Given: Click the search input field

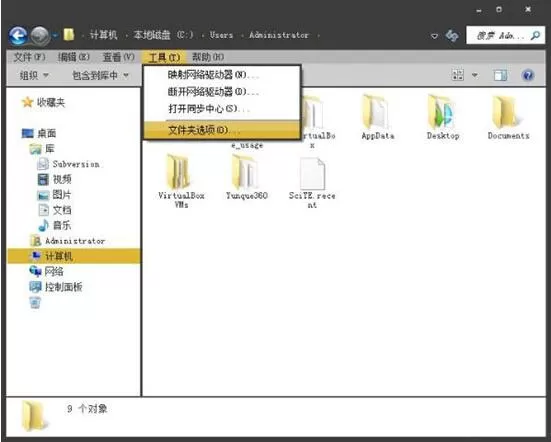Looking at the screenshot, I should (x=500, y=35).
